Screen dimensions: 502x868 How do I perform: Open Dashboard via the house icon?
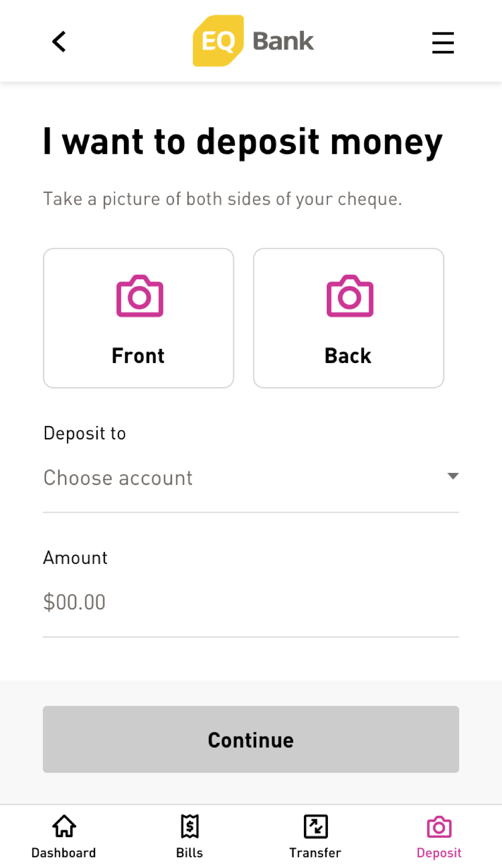(64, 827)
